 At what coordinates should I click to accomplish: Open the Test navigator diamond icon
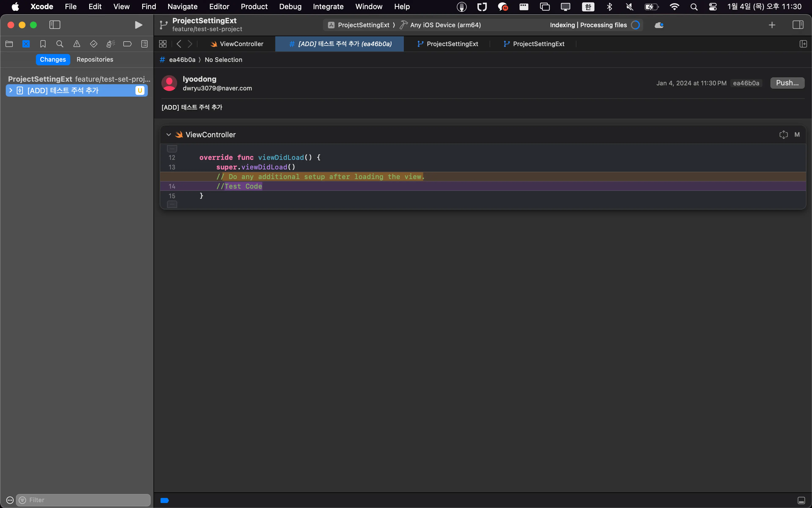pyautogui.click(x=94, y=44)
